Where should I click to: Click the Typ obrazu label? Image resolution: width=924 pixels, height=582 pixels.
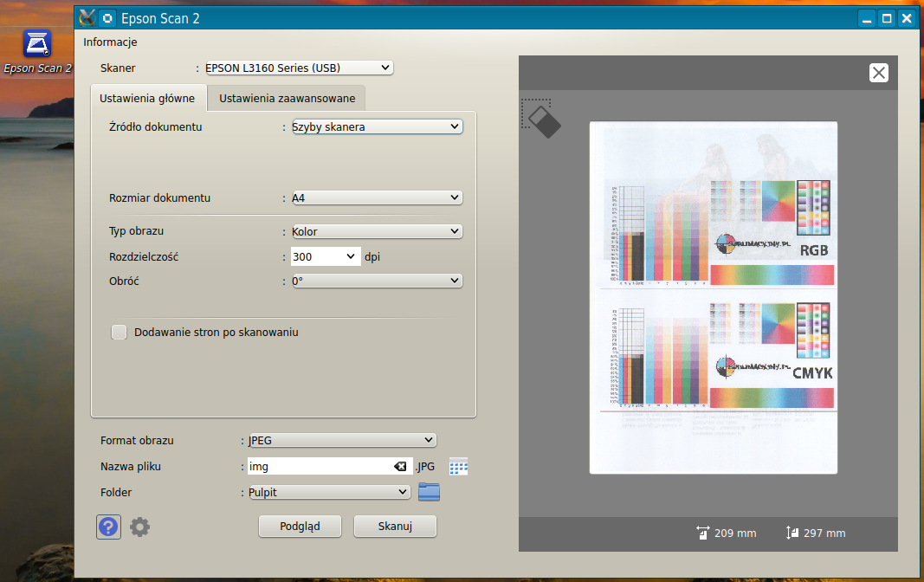tap(136, 231)
